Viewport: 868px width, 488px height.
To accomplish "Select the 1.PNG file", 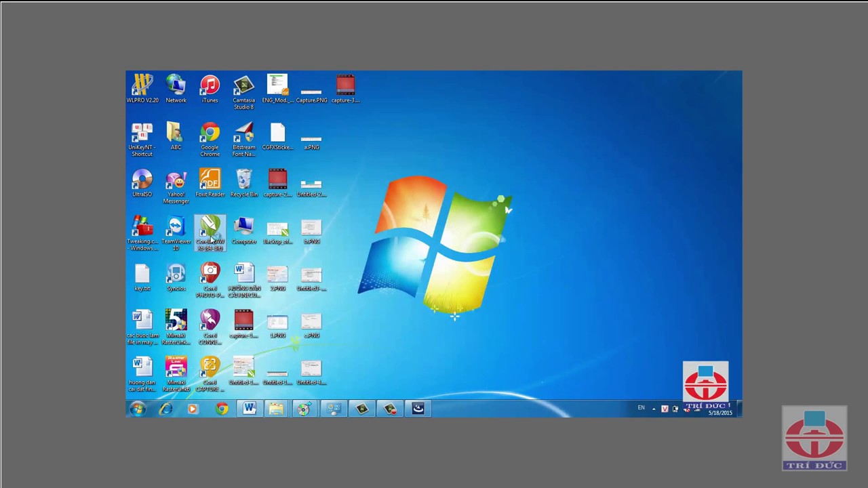I will click(277, 325).
